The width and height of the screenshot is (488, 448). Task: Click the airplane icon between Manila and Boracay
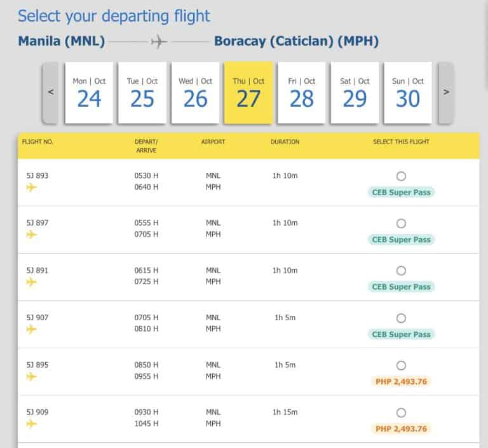[x=159, y=42]
